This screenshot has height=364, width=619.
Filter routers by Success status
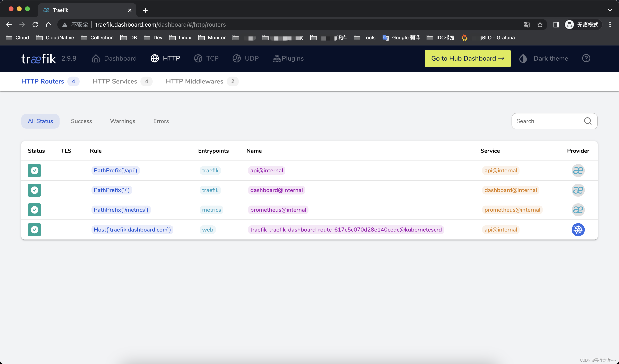pyautogui.click(x=81, y=121)
